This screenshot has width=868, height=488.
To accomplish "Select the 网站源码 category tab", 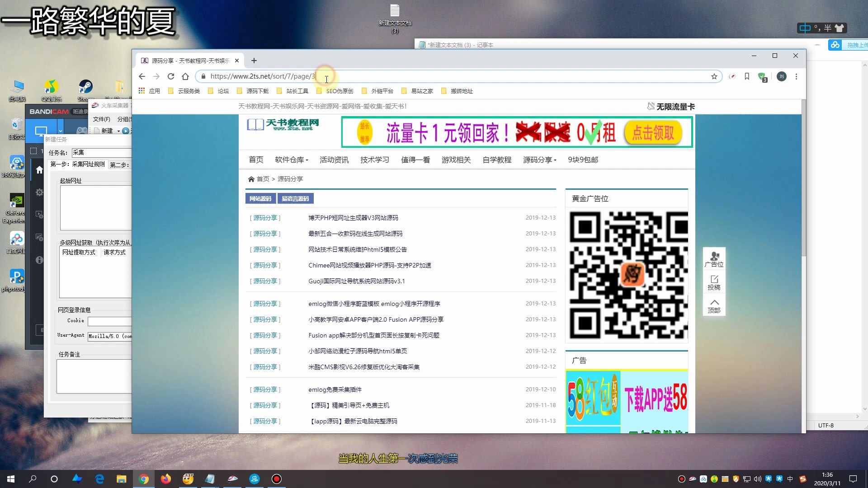I will coord(260,198).
